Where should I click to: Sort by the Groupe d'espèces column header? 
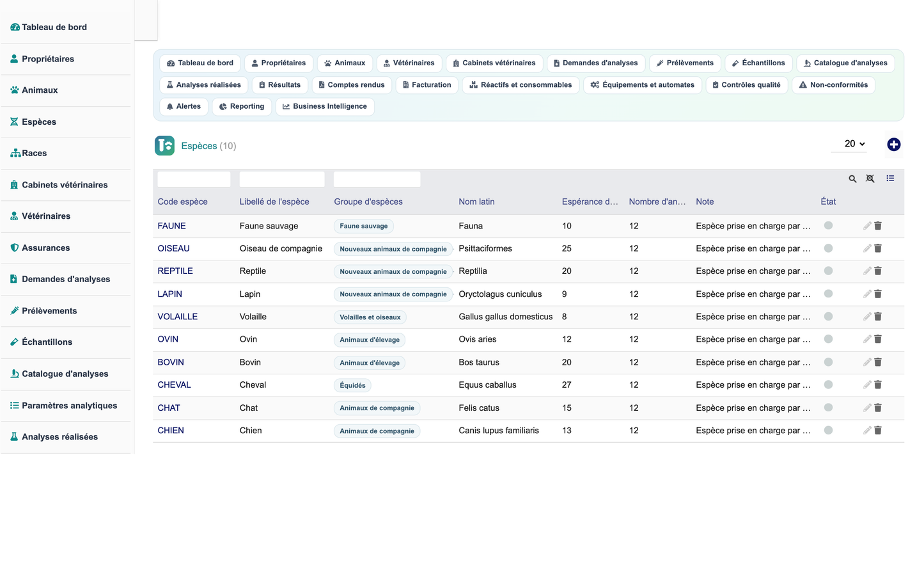pyautogui.click(x=368, y=202)
